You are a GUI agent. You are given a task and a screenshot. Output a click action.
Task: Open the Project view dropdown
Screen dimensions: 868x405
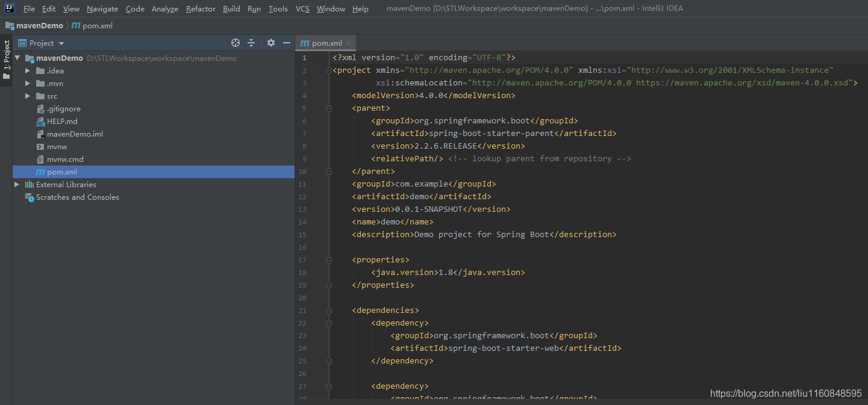[61, 43]
